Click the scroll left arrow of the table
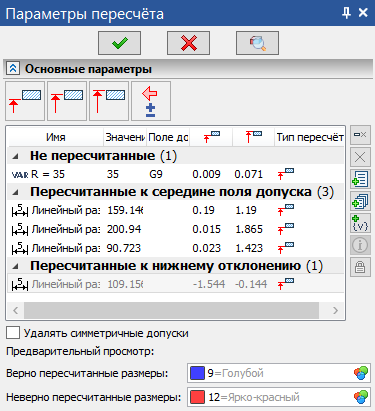Screen dimensions: 375x411 point(15,310)
